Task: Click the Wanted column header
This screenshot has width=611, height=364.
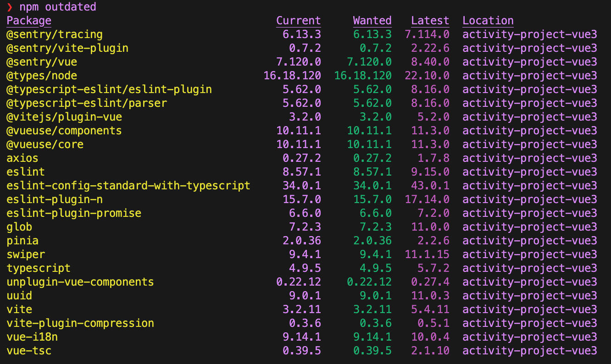Action: coord(372,21)
